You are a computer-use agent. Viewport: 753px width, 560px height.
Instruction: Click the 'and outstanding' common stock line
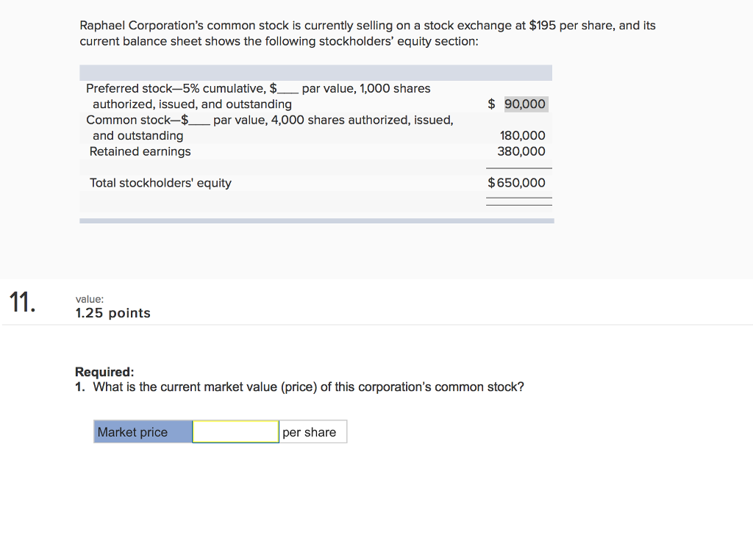pos(138,136)
